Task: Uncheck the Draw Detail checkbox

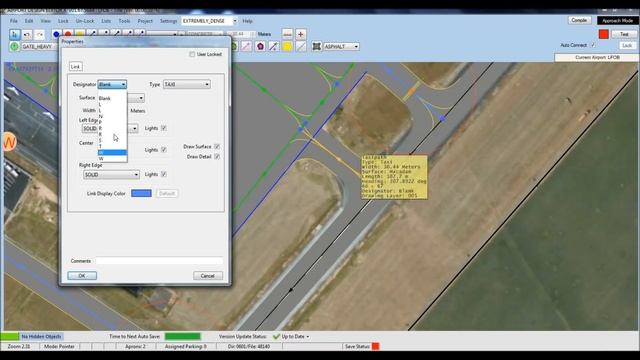Action: (217, 157)
